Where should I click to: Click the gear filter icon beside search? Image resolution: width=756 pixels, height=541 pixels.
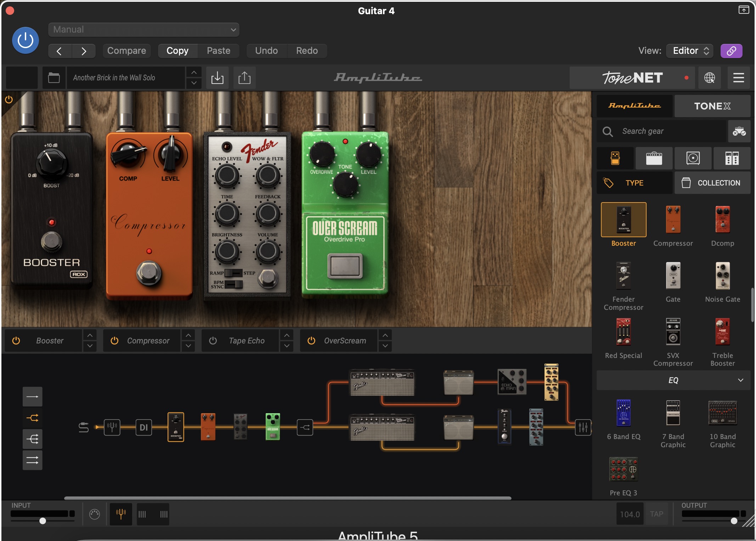pyautogui.click(x=739, y=131)
